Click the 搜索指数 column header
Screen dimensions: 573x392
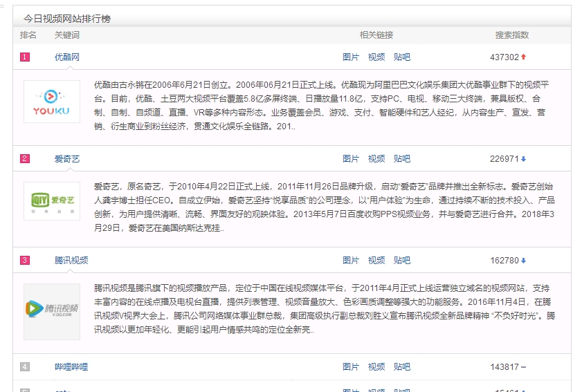[512, 35]
